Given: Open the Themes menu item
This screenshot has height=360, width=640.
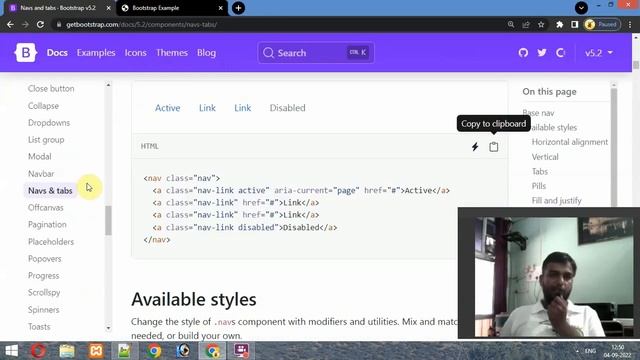Looking at the screenshot, I should tap(172, 53).
